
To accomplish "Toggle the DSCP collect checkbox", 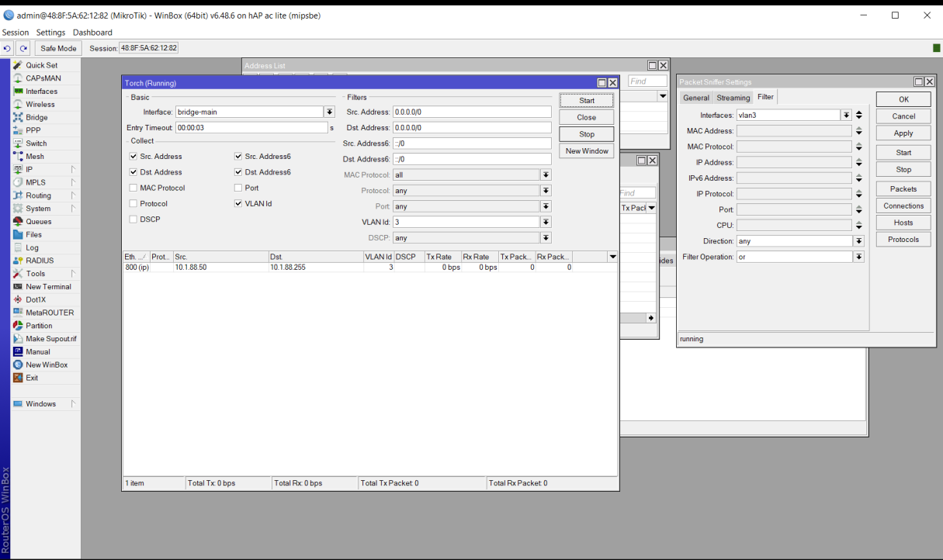I will click(133, 220).
